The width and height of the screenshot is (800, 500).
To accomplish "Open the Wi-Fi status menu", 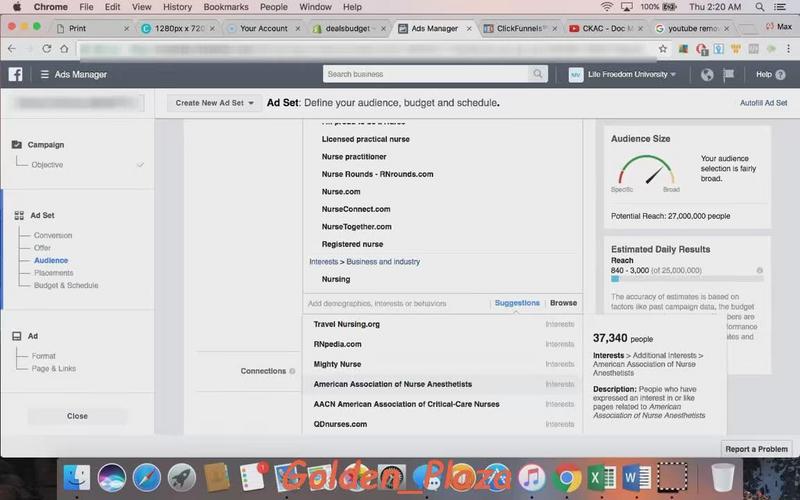I will tap(607, 7).
